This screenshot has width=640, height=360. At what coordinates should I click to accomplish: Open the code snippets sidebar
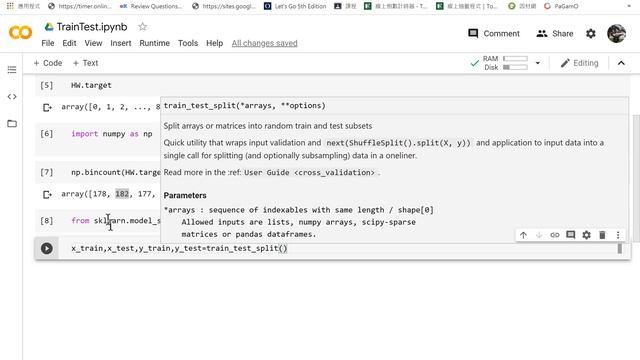coord(12,97)
